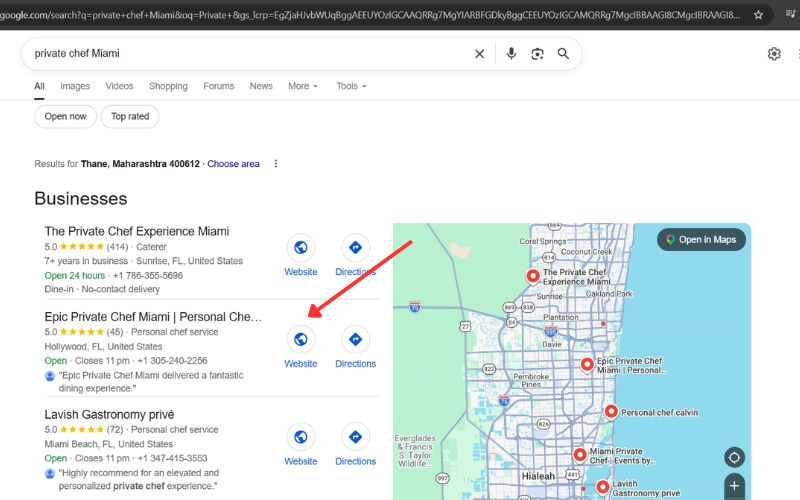Image resolution: width=800 pixels, height=500 pixels.
Task: Recenter map with location target icon
Action: pos(735,457)
